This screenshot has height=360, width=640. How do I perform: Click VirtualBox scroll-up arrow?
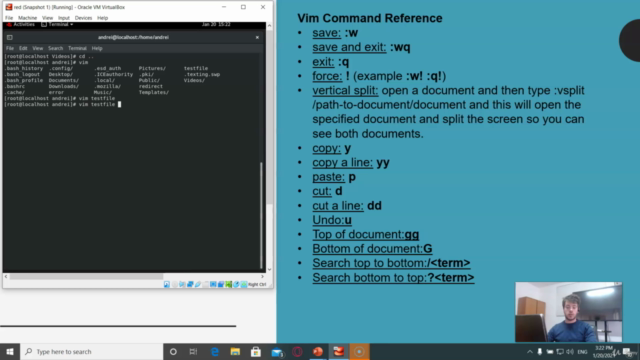click(269, 25)
